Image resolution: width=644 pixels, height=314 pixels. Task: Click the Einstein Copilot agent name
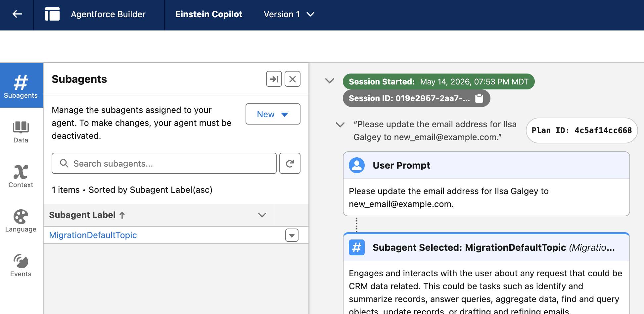point(209,14)
